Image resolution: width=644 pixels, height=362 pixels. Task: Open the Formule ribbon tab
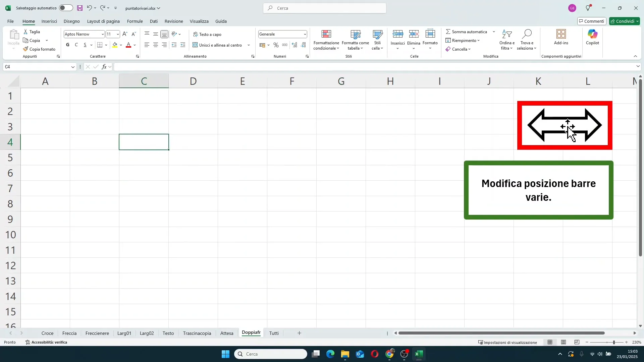(135, 21)
